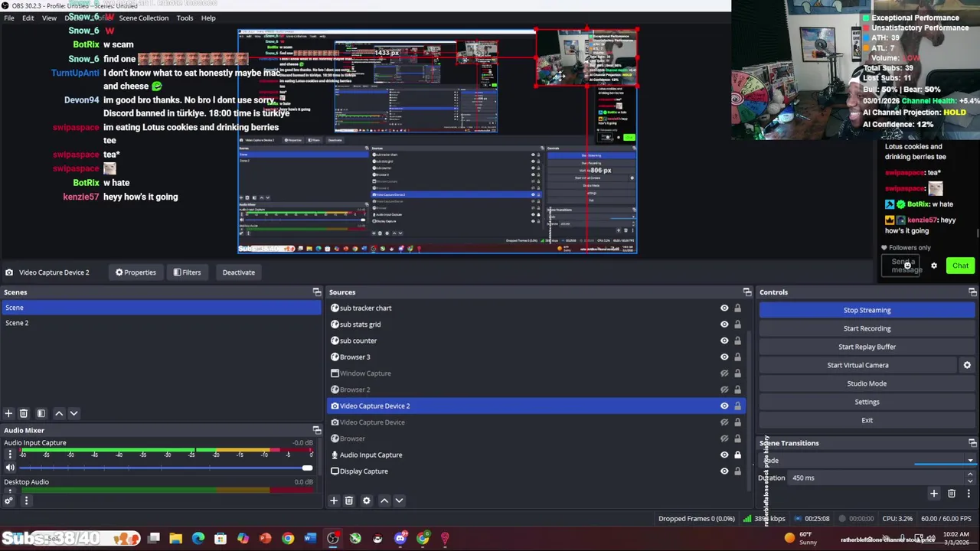Click the Stop Streaming button
Viewport: 980px width, 551px height.
click(x=867, y=310)
